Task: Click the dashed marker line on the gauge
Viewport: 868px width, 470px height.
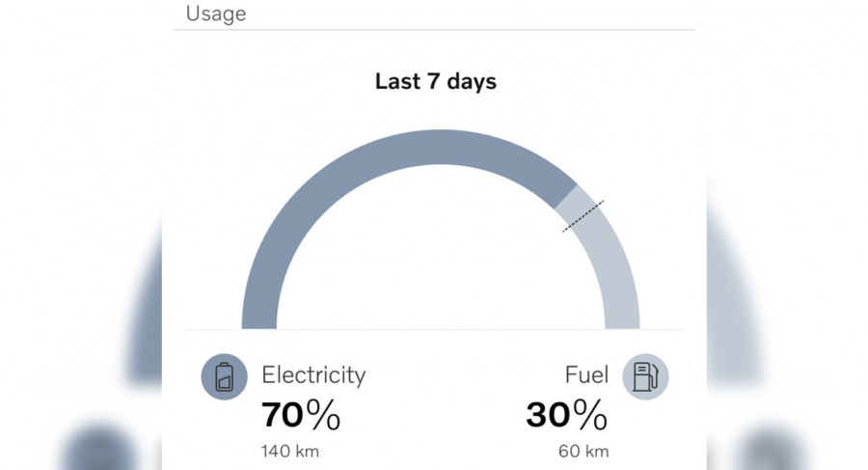Action: pos(583,216)
